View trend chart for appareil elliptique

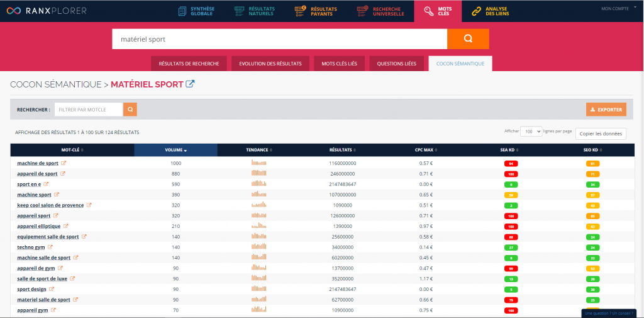(x=258, y=226)
